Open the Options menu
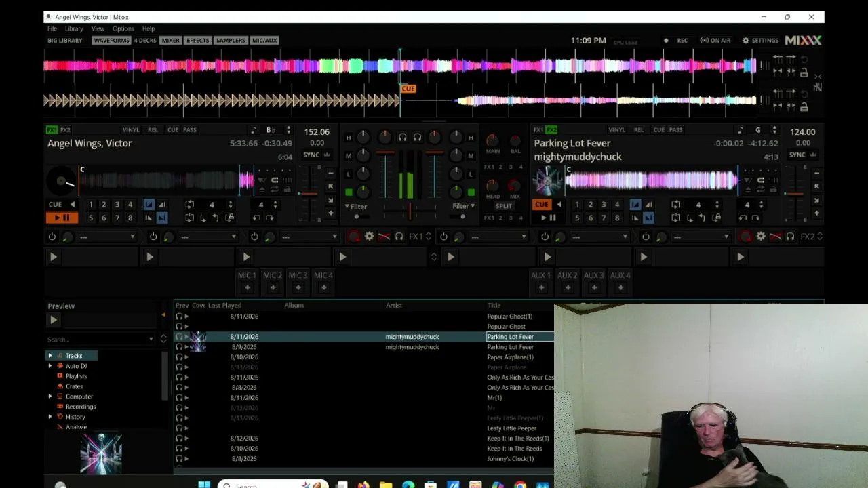 point(123,28)
